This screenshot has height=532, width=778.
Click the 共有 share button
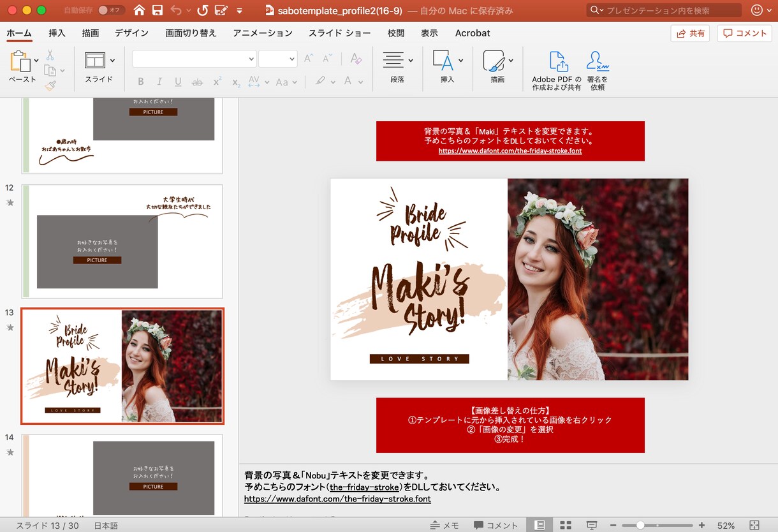pos(690,33)
